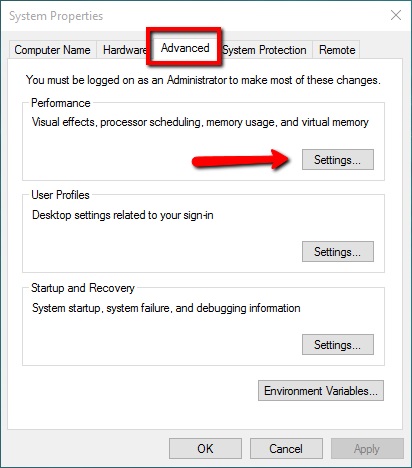Close the System Properties window
Image resolution: width=412 pixels, height=468 pixels.
coord(396,15)
